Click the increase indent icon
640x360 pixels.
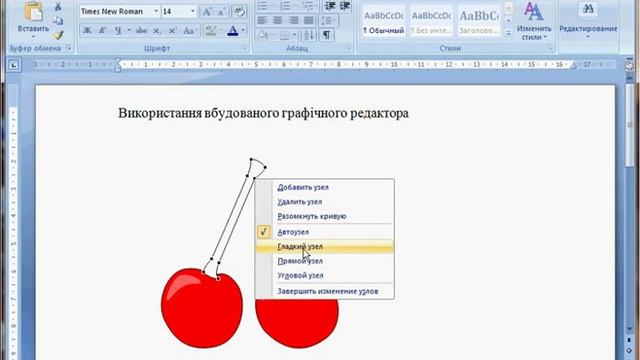pyautogui.click(x=345, y=6)
